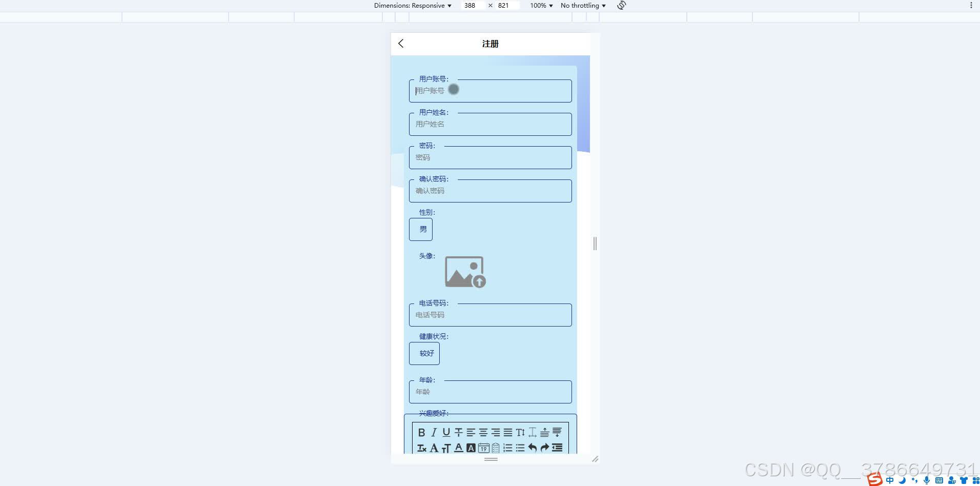Open the line height tool
Screen dimensions: 980x486
tap(520, 433)
